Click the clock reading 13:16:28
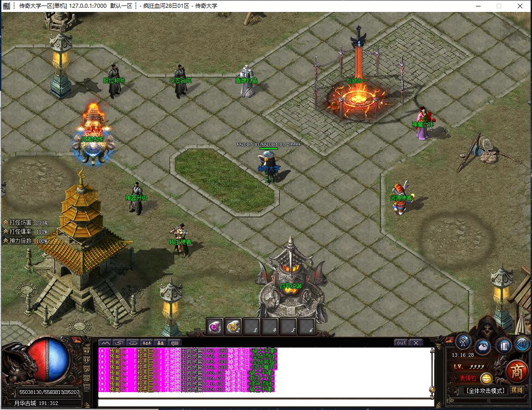Screen dimensions: 532x410 point(463,355)
